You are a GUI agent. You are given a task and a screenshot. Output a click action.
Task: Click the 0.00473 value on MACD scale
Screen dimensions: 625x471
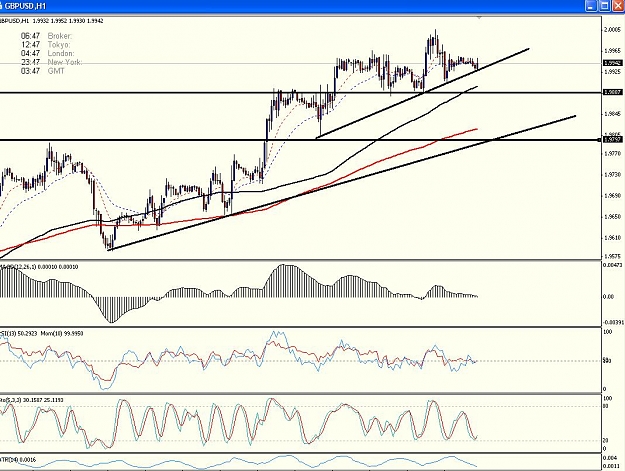tap(613, 265)
